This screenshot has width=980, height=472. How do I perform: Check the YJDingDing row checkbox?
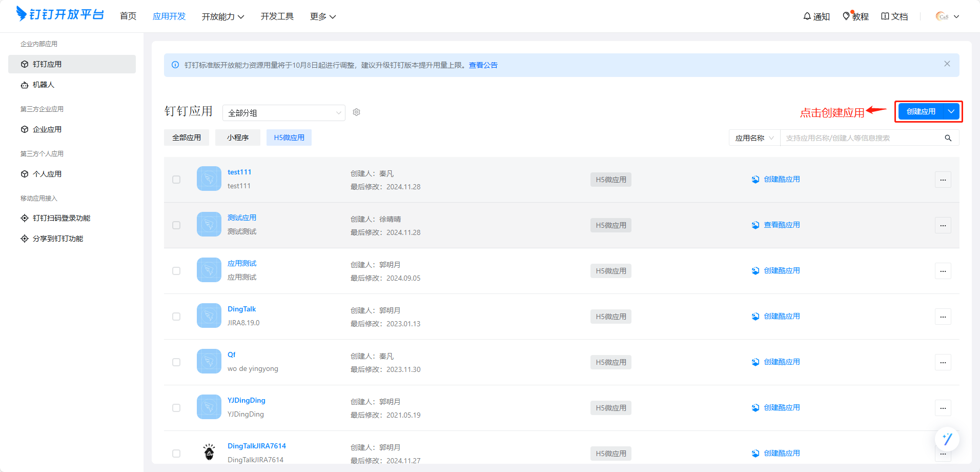176,408
